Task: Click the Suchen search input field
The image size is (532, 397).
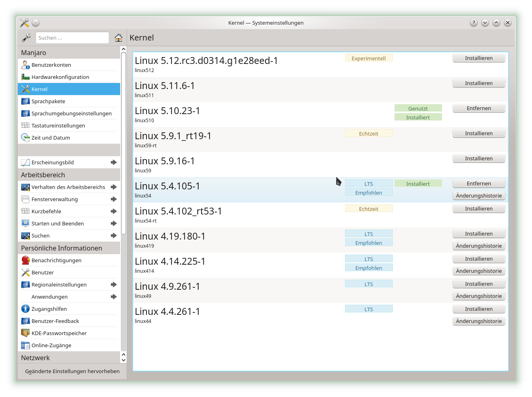Action: click(x=72, y=38)
